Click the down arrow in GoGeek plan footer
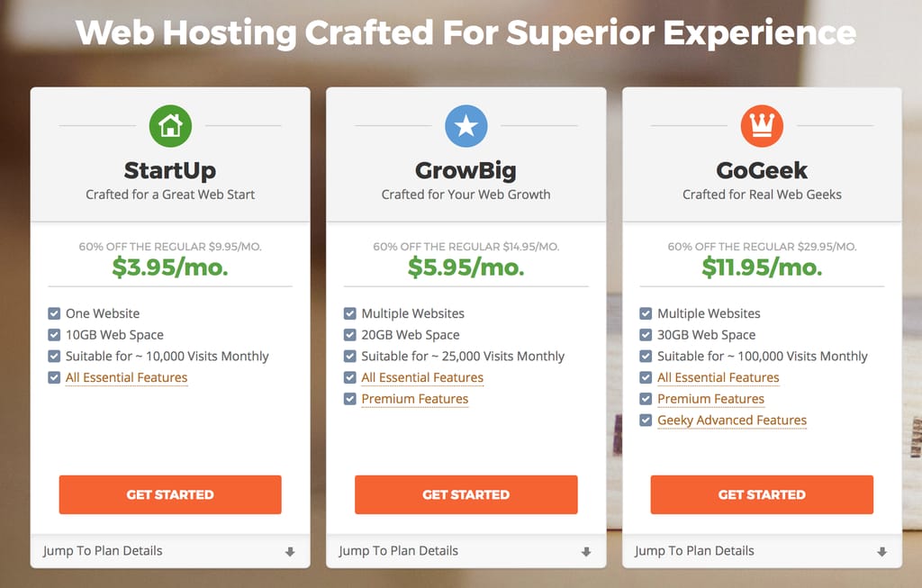 tap(882, 552)
